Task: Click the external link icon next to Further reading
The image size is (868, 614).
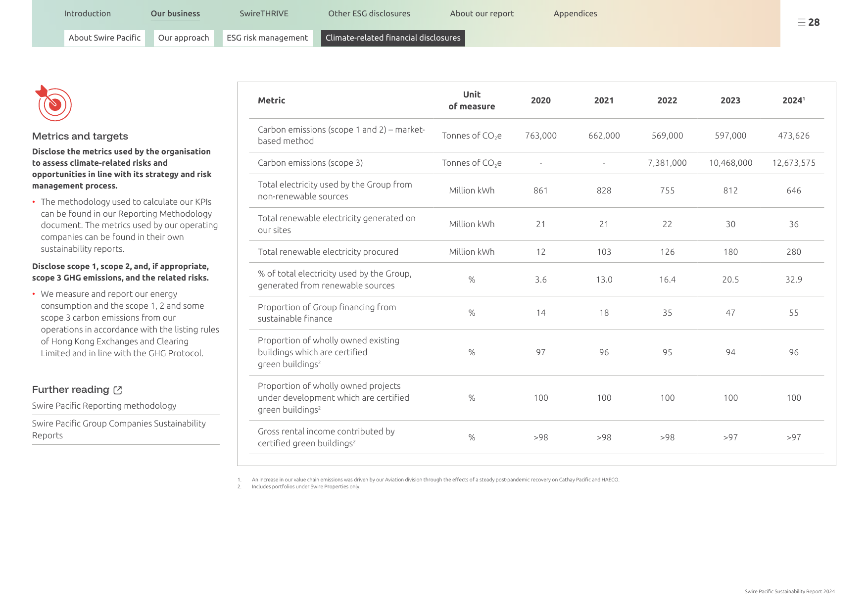Action: (118, 390)
